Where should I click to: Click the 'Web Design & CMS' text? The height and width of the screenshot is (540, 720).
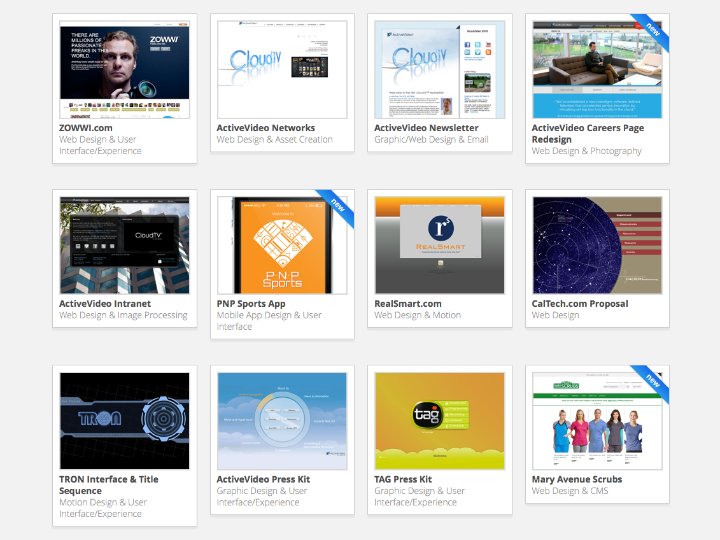click(x=570, y=491)
